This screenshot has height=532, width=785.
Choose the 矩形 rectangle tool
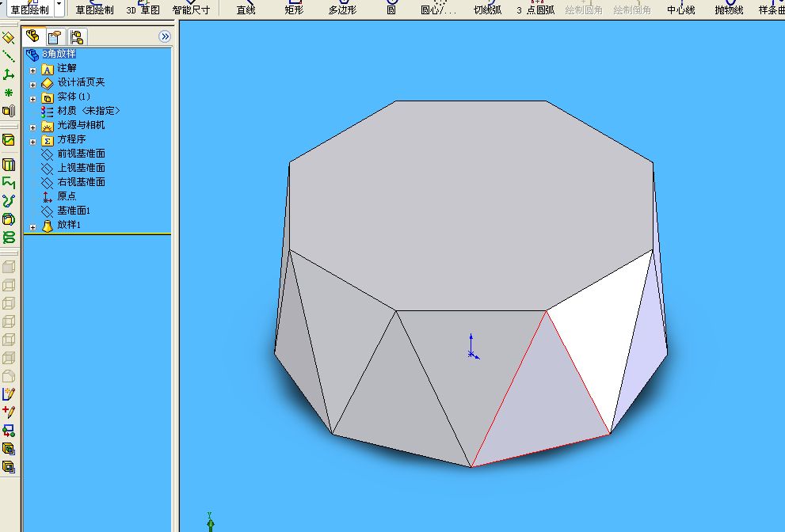pyautogui.click(x=294, y=9)
